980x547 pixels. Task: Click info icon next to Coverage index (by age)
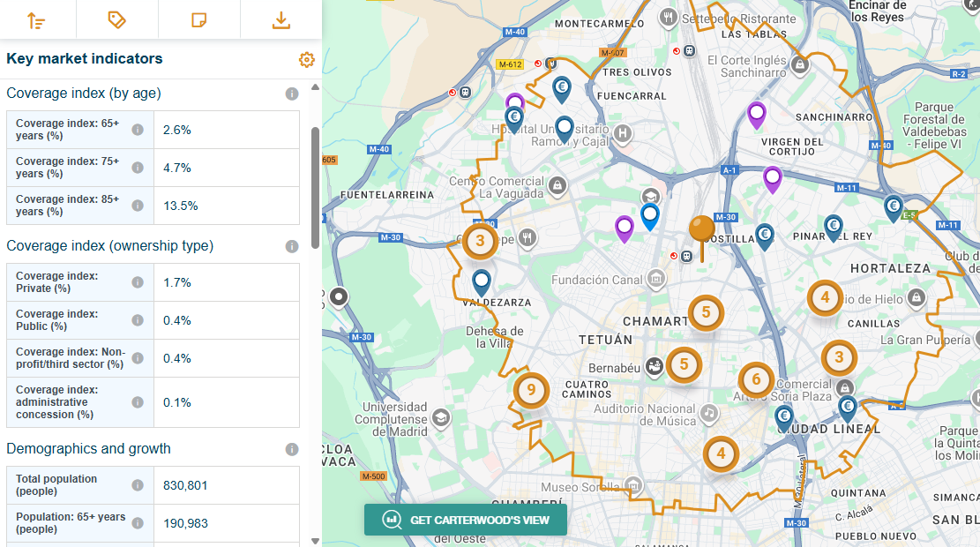click(292, 93)
